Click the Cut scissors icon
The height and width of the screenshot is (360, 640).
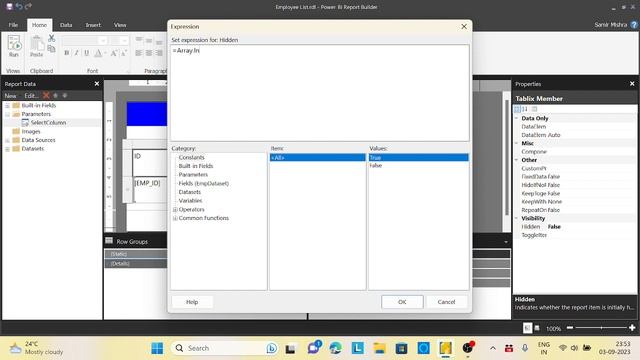click(x=51, y=39)
